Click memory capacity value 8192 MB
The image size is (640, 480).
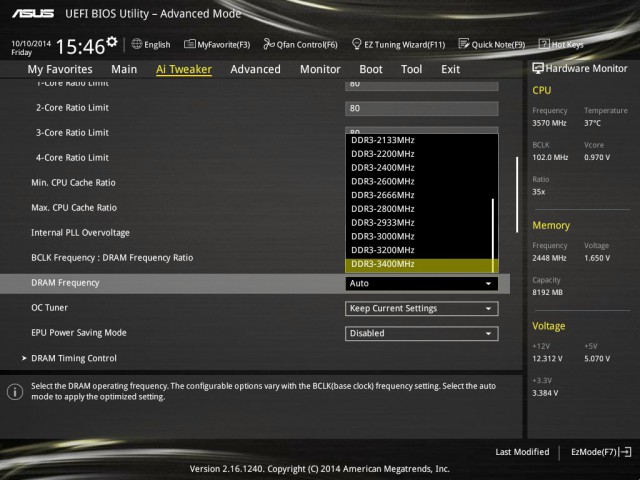click(x=547, y=292)
